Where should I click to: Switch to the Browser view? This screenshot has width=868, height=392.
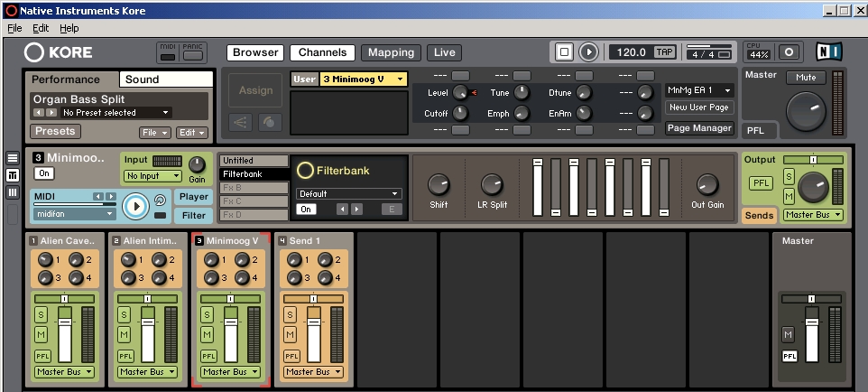(x=255, y=52)
